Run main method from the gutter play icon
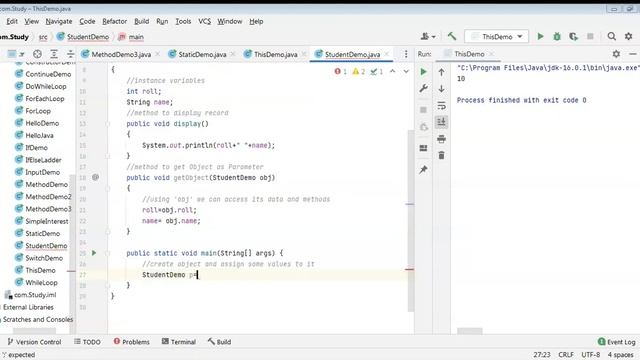Viewport: 640px width, 360px height. [x=94, y=253]
